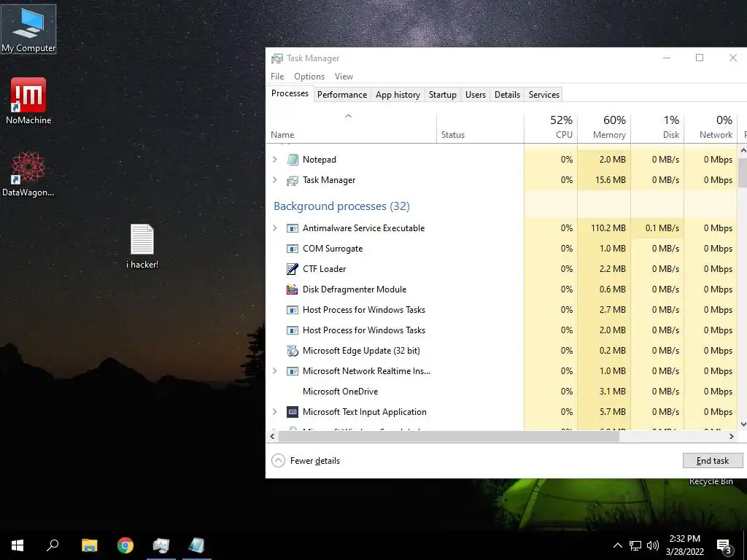Click the Antimalware 110.2 MB memory cell
This screenshot has height=560, width=747.
click(x=604, y=228)
